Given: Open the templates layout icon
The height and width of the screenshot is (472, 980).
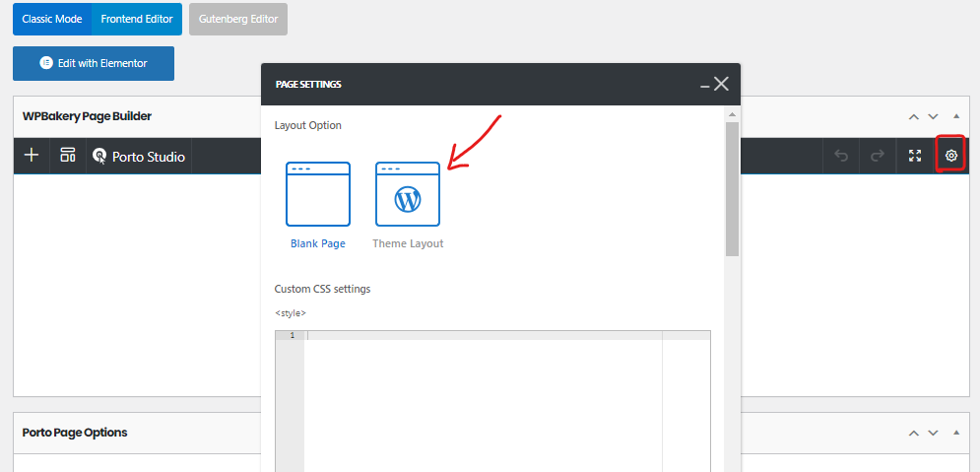Looking at the screenshot, I should (x=68, y=156).
